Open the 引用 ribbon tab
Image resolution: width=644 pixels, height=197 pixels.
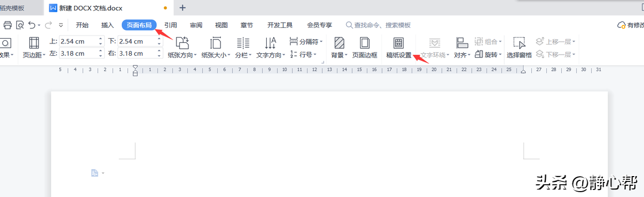click(x=171, y=25)
